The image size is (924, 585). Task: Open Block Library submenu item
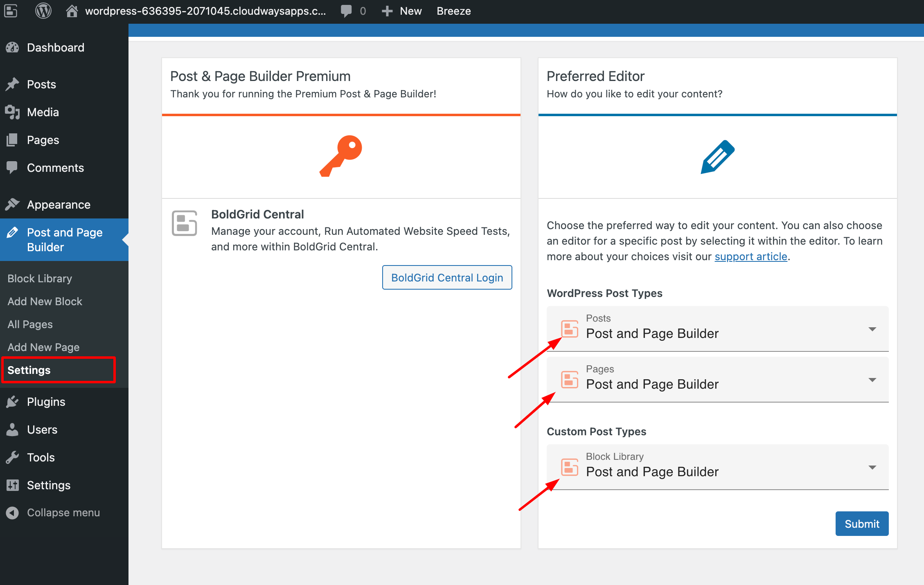tap(40, 279)
